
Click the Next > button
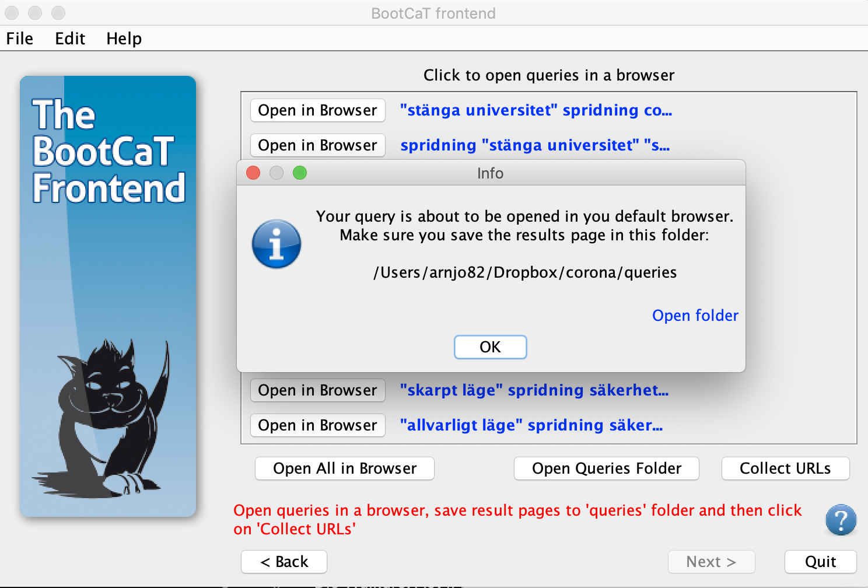pyautogui.click(x=711, y=562)
